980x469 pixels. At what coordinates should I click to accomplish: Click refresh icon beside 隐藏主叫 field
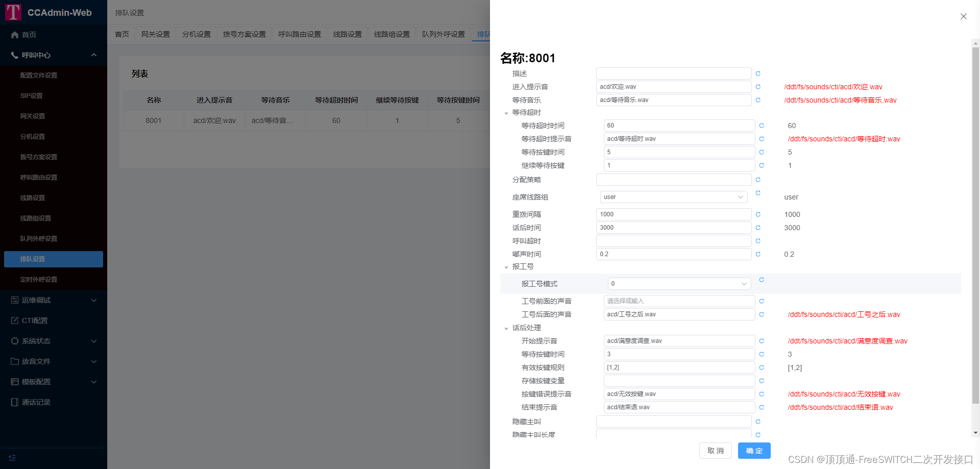(x=758, y=422)
